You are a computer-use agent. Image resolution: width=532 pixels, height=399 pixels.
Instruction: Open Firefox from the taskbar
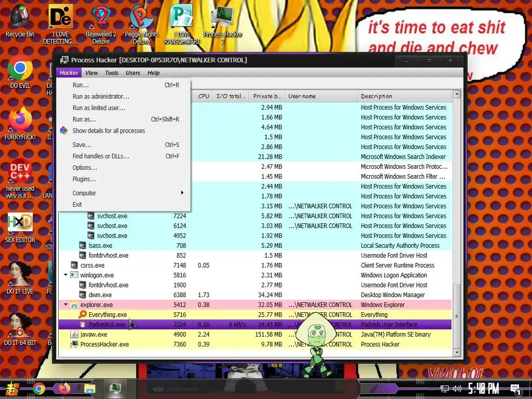[64, 389]
